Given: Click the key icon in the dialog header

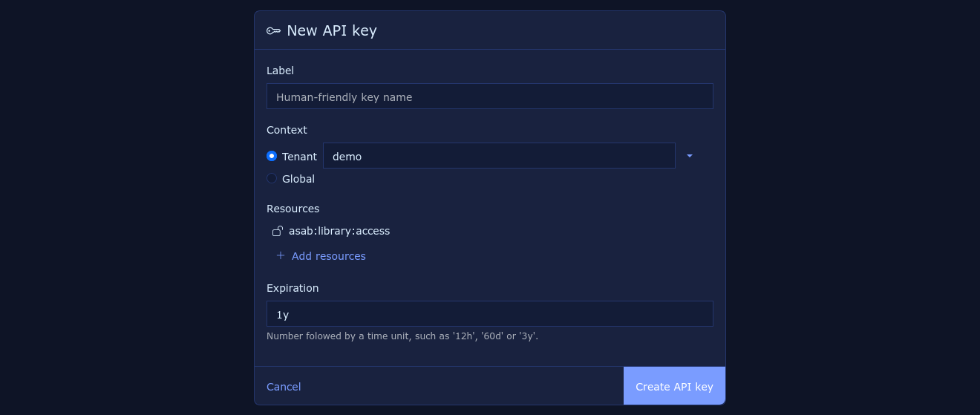Looking at the screenshot, I should [273, 30].
